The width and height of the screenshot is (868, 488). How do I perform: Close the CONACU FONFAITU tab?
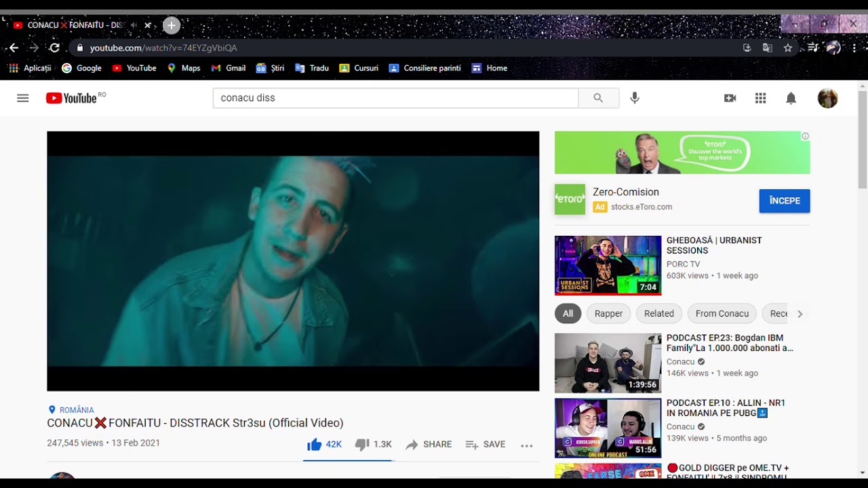(148, 26)
